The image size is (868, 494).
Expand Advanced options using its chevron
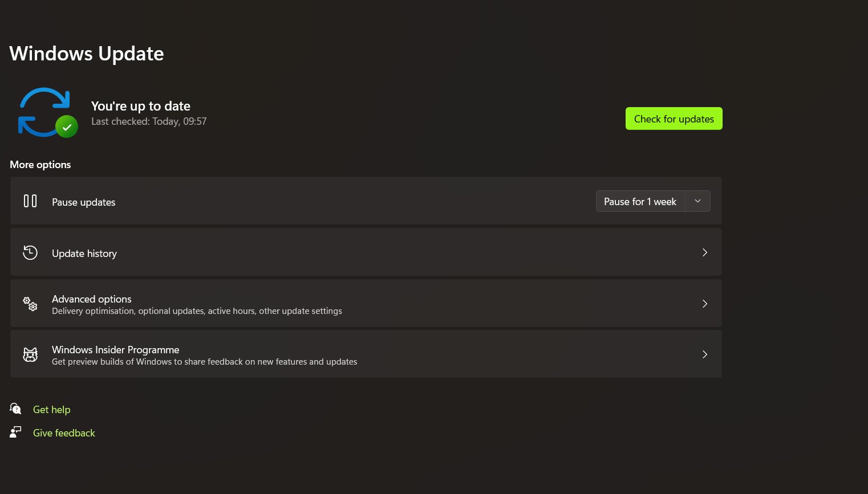tap(705, 304)
